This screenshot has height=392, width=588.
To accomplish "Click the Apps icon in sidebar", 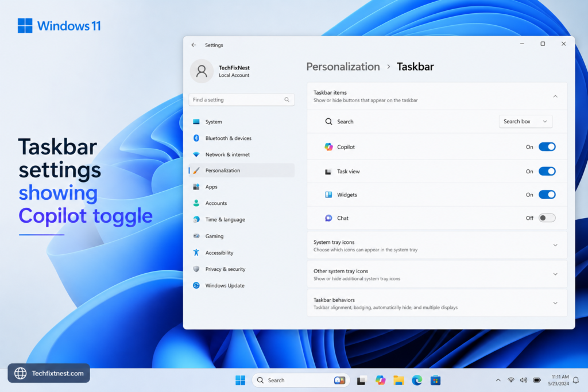I will (196, 187).
